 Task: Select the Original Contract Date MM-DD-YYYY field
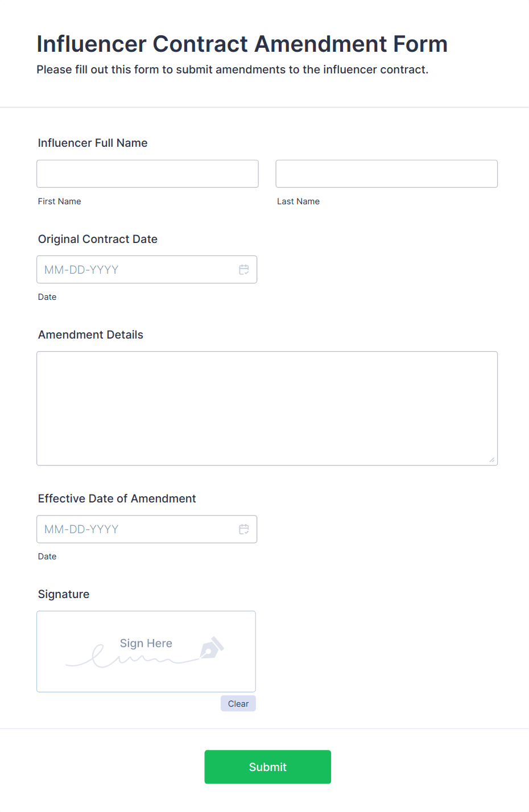(x=131, y=269)
